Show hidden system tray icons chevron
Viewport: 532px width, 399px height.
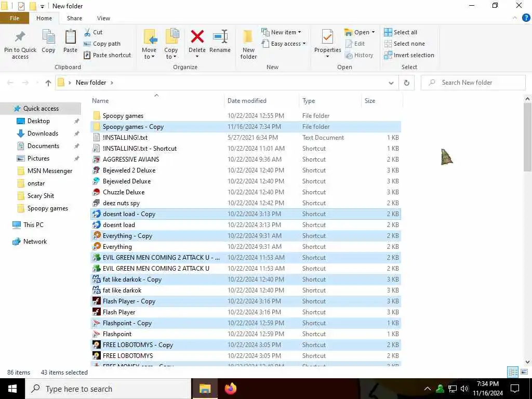pyautogui.click(x=428, y=389)
